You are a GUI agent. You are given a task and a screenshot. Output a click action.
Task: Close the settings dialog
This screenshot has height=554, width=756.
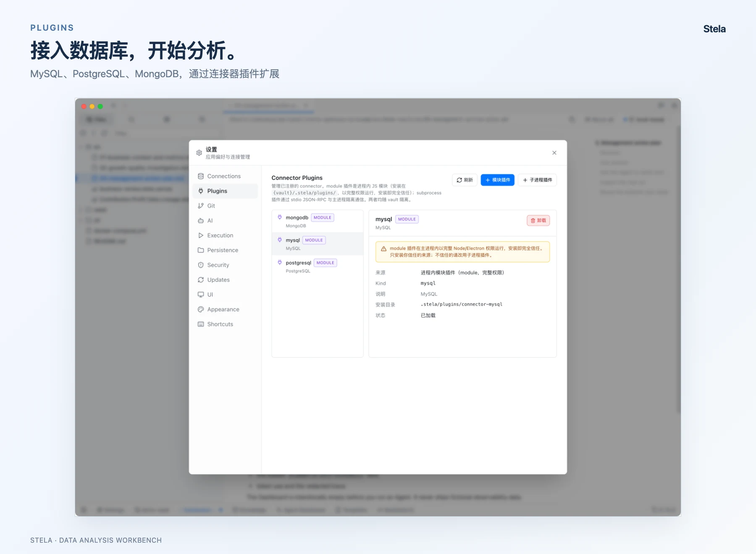554,153
